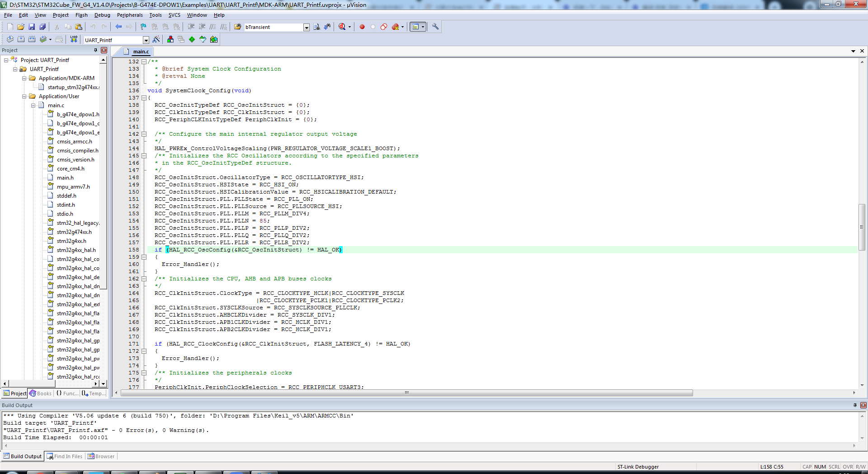Click the Manage Run-Time Environment green diamond
This screenshot has height=474, width=868.
pos(192,40)
